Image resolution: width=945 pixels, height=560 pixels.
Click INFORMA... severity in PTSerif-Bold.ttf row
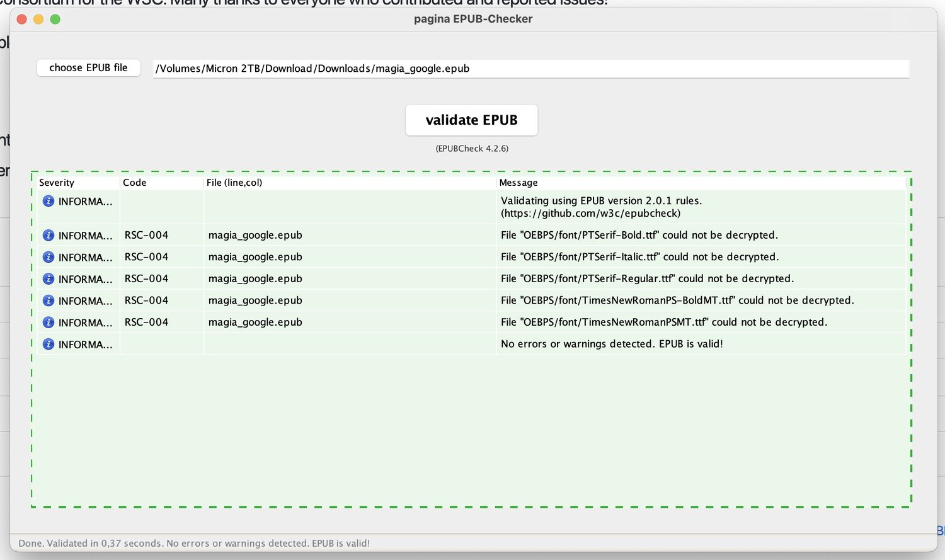click(85, 236)
